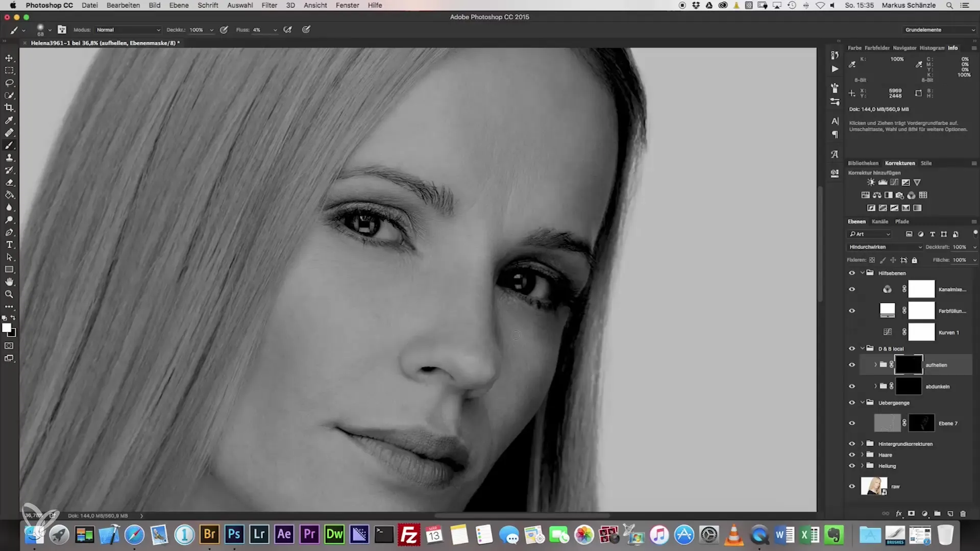Select the Crop tool
Viewport: 980px width, 551px height.
[x=9, y=108]
